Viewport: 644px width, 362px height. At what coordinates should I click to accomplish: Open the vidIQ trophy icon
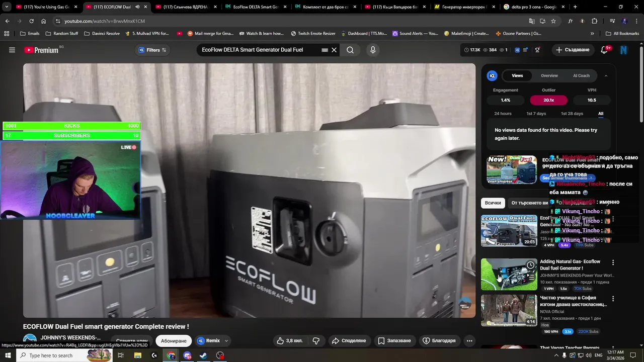click(x=537, y=50)
